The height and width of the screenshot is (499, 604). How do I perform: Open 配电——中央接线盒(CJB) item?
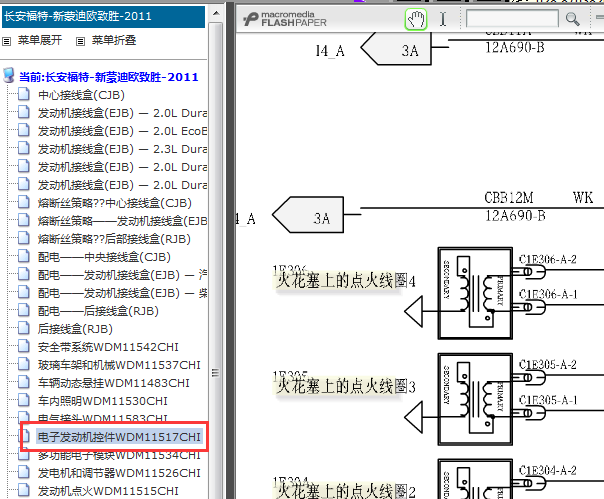click(x=104, y=257)
